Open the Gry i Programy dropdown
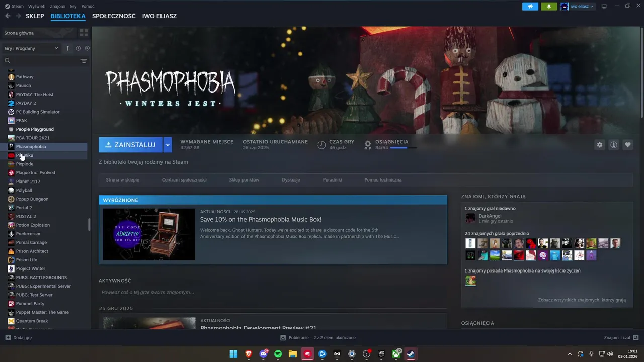Viewport: 644px width, 362px height. pos(32,48)
